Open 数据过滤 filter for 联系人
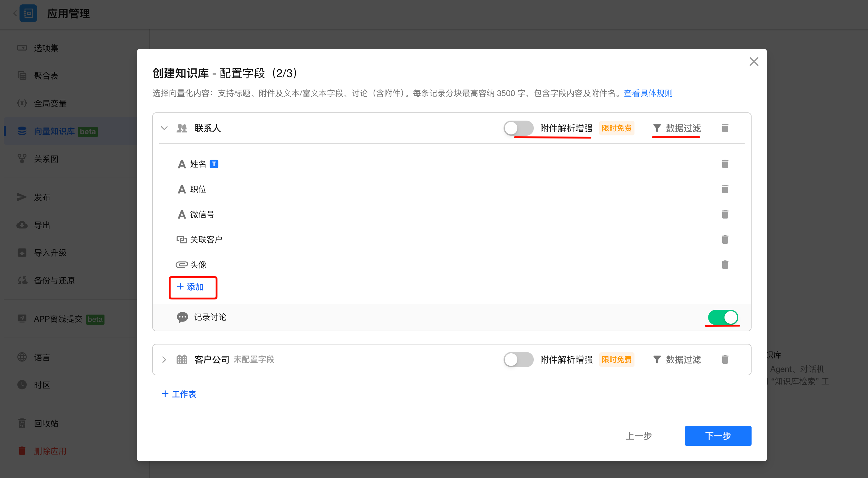Image resolution: width=868 pixels, height=478 pixels. [x=677, y=128]
